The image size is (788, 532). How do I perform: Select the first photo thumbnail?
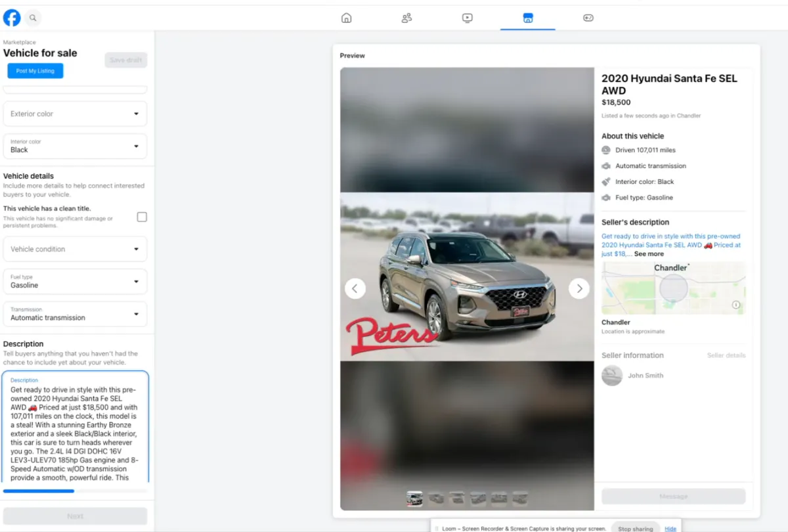pyautogui.click(x=414, y=499)
